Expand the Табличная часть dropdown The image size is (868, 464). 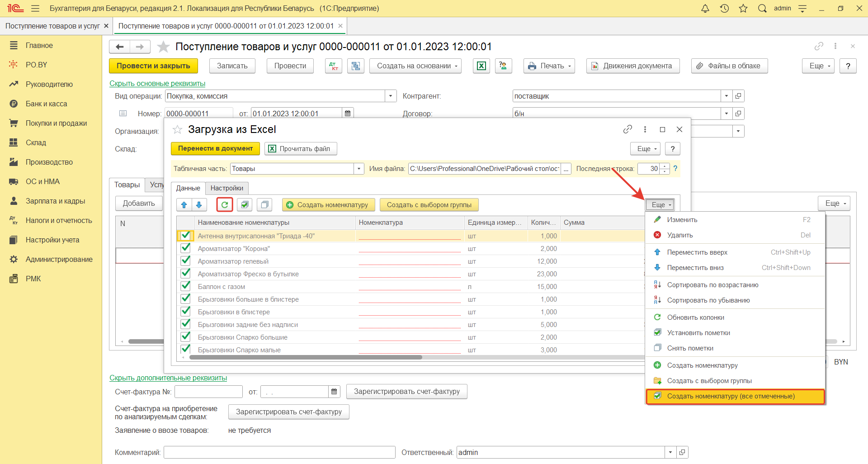tap(359, 169)
